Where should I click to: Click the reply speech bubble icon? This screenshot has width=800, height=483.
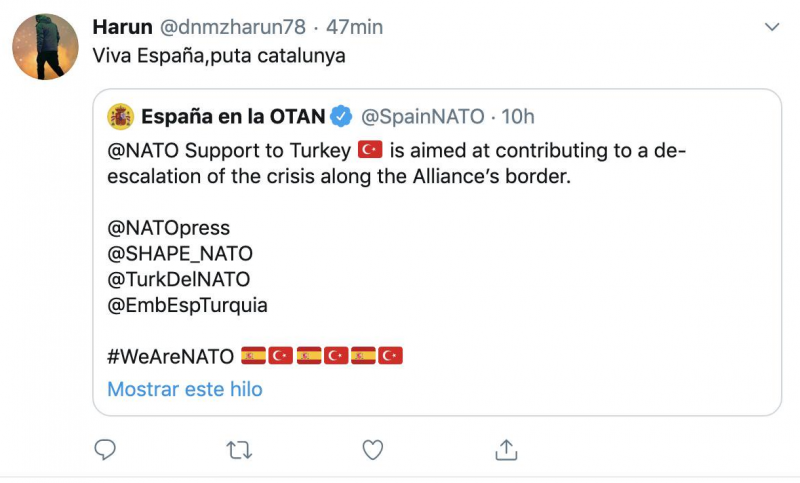105,450
